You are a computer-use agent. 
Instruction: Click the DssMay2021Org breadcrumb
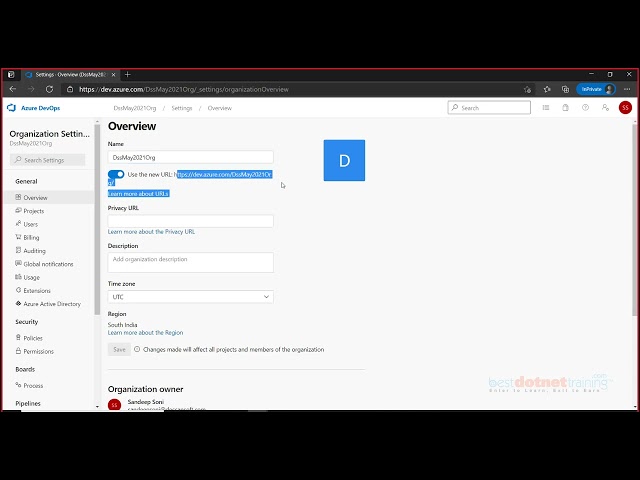point(135,108)
